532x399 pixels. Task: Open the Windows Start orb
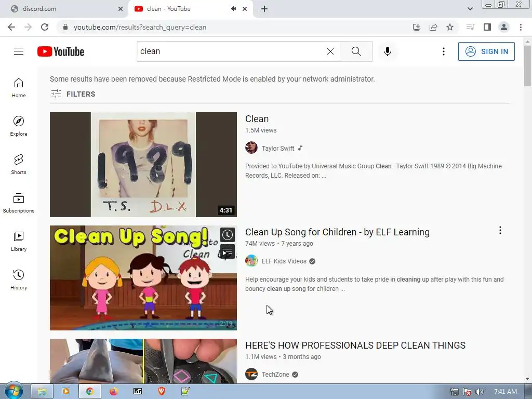[x=14, y=391]
